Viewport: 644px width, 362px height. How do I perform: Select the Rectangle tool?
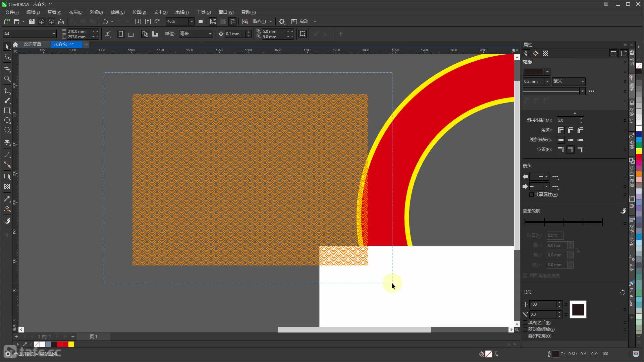tap(7, 111)
